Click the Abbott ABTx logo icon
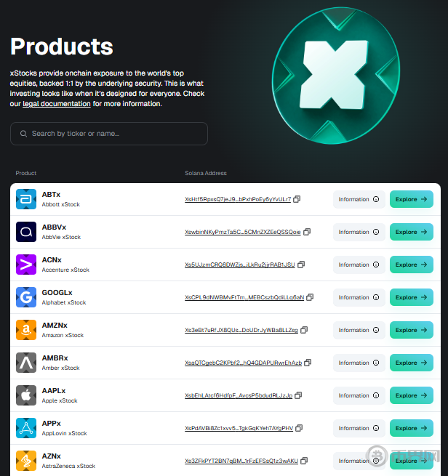The width and height of the screenshot is (448, 476). [x=26, y=199]
